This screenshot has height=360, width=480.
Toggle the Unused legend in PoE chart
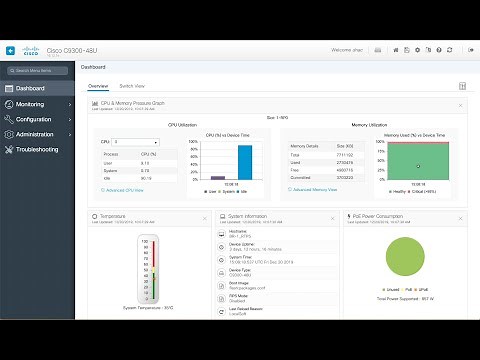coord(391,289)
